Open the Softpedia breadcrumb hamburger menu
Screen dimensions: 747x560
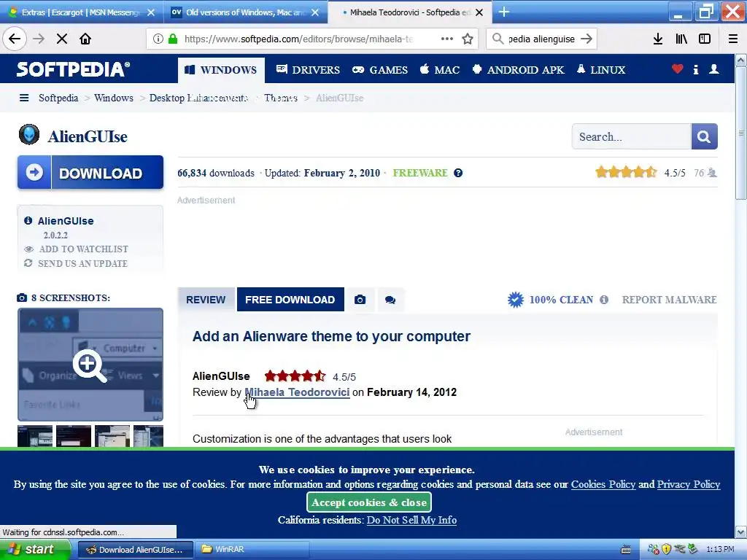pos(24,98)
